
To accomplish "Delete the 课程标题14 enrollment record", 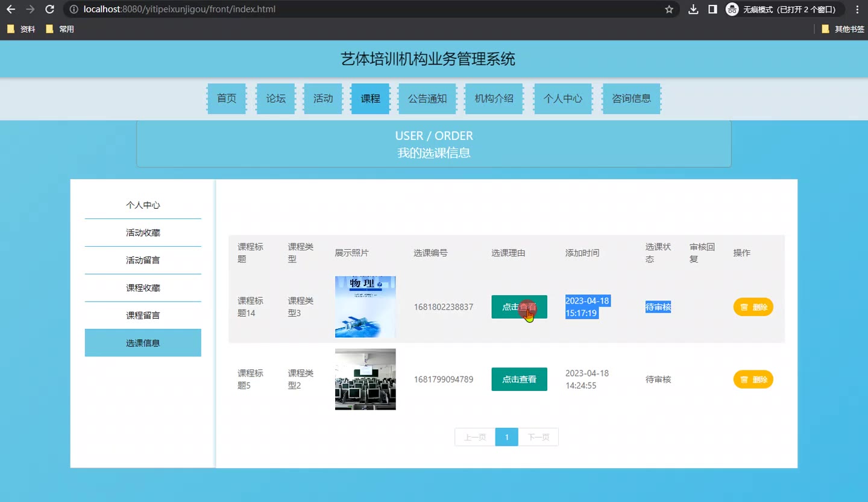I will click(753, 307).
